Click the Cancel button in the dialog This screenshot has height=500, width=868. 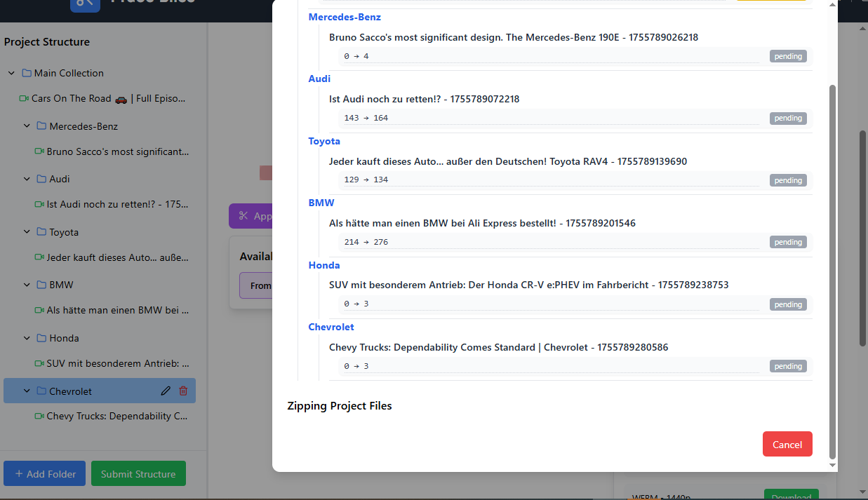pyautogui.click(x=787, y=444)
